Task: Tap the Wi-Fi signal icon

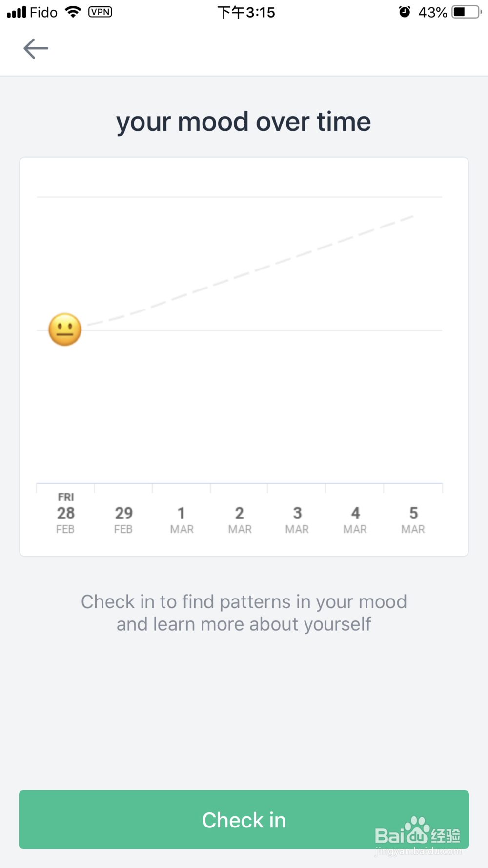Action: pos(73,12)
